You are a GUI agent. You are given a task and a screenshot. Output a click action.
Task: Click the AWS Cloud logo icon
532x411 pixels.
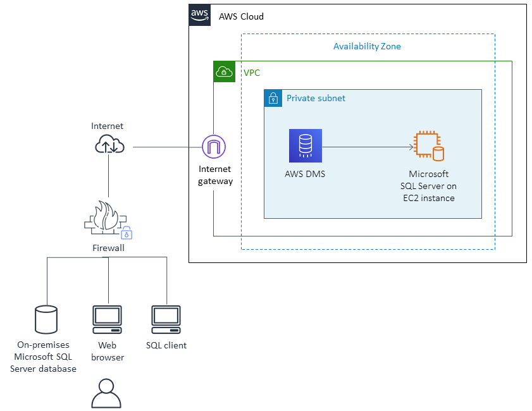point(199,15)
